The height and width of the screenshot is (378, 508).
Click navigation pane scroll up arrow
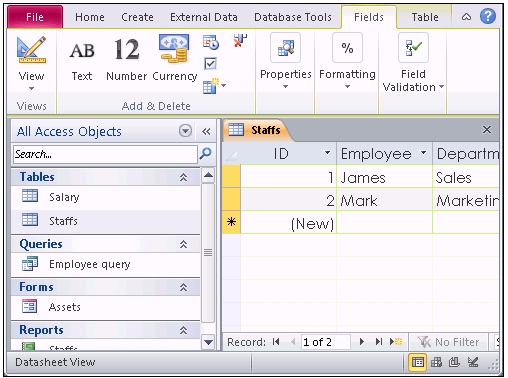tap(208, 175)
